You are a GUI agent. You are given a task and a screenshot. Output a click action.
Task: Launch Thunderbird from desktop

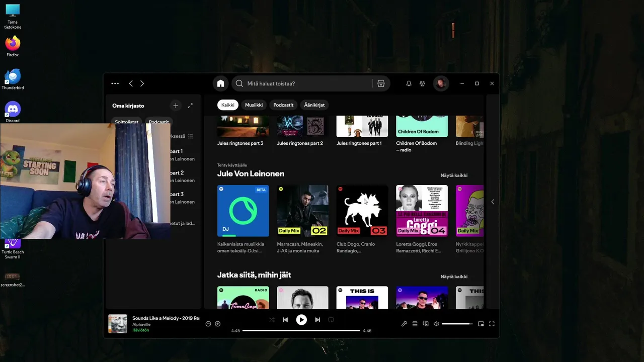pyautogui.click(x=13, y=79)
